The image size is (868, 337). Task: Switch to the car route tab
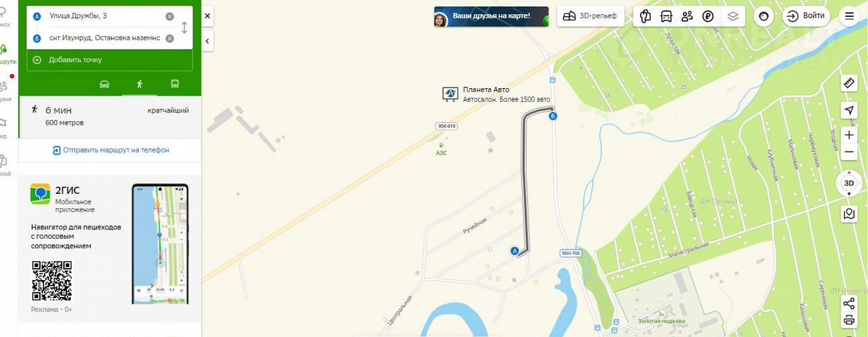point(104,84)
